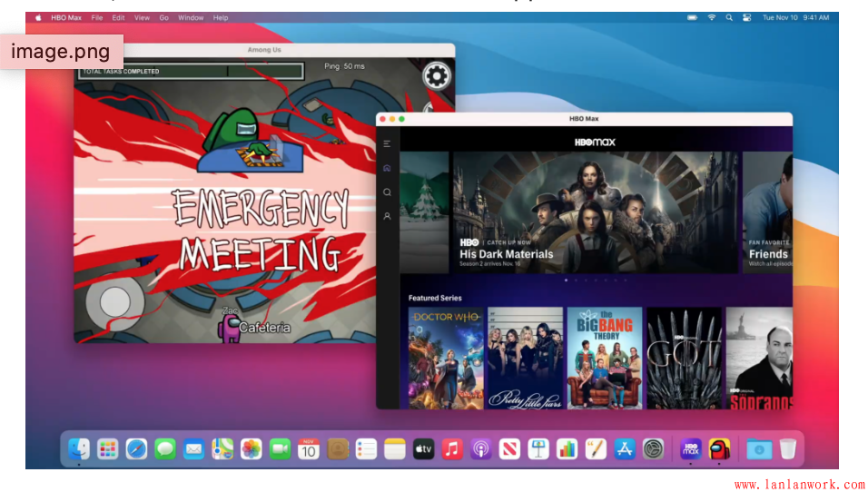Select The Big Bang Theory poster
Image resolution: width=868 pixels, height=492 pixels.
604,358
